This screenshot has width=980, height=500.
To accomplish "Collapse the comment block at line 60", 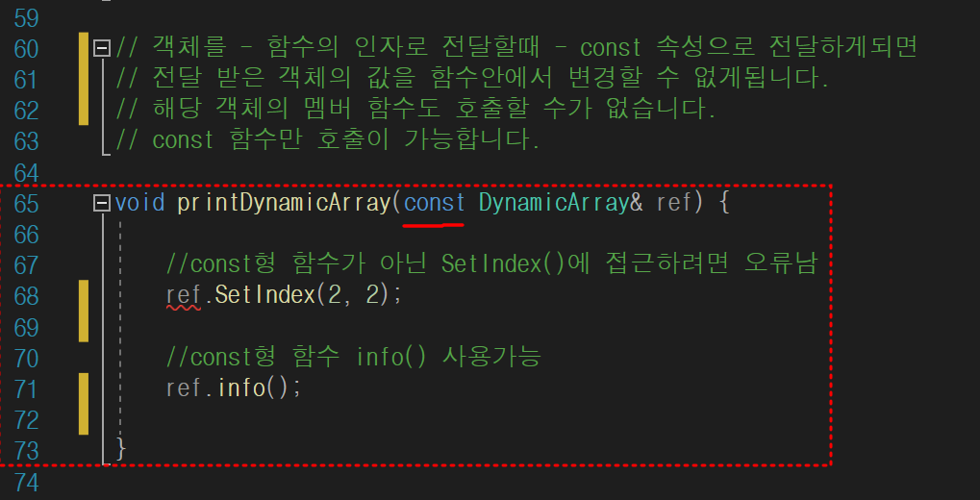I will pos(102,49).
